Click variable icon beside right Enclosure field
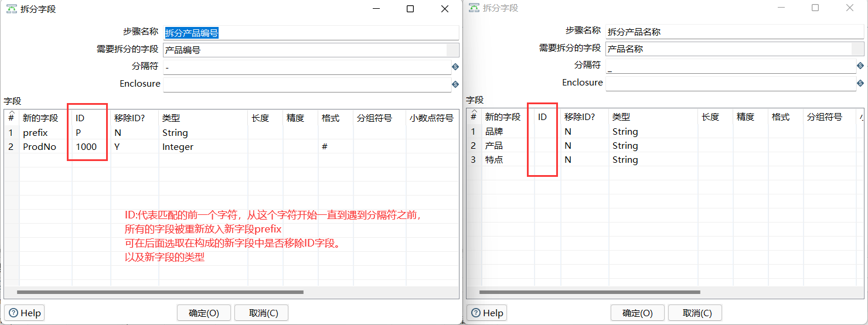868x325 pixels. 860,83
